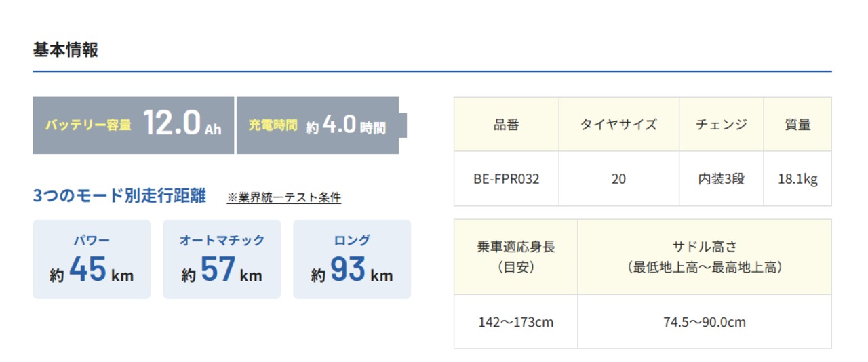Click the チェンジ column header
The image size is (868, 362).
721,124
